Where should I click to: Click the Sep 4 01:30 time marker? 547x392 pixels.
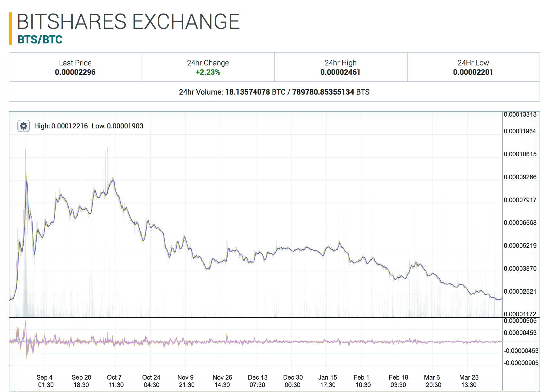(46, 381)
